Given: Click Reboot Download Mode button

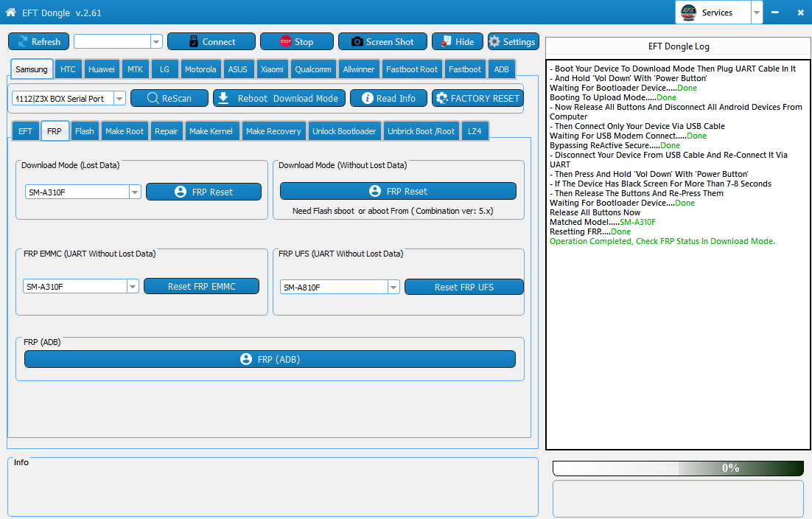Looking at the screenshot, I should point(279,98).
